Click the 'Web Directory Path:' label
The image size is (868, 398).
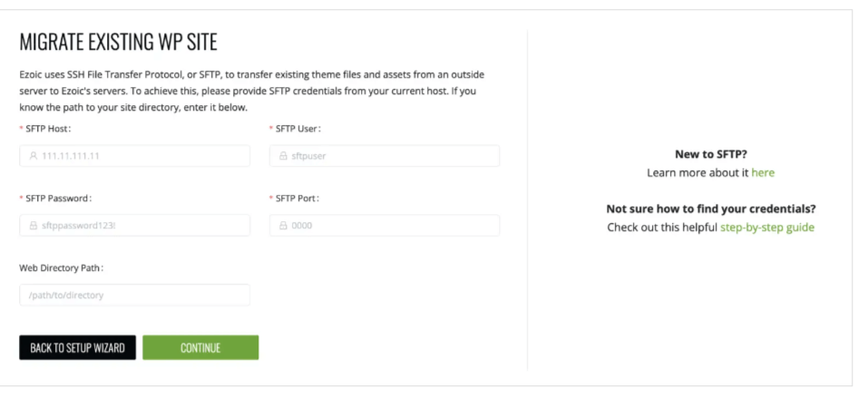[x=62, y=268]
